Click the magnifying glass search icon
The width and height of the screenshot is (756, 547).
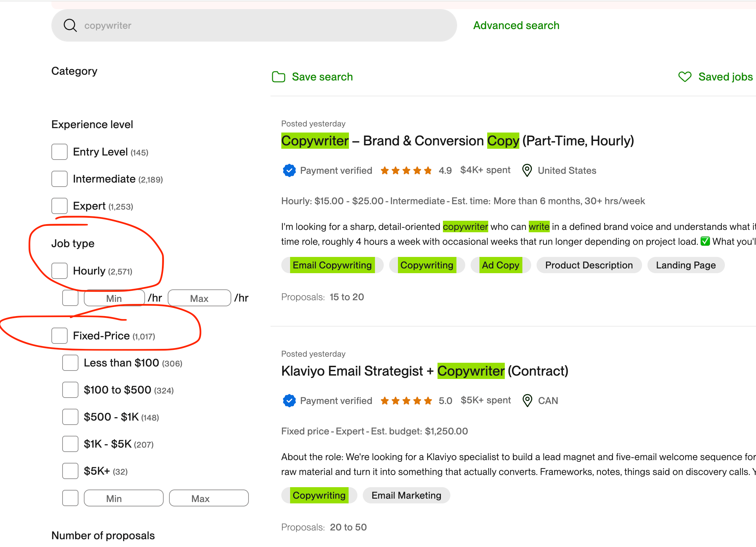pyautogui.click(x=70, y=25)
